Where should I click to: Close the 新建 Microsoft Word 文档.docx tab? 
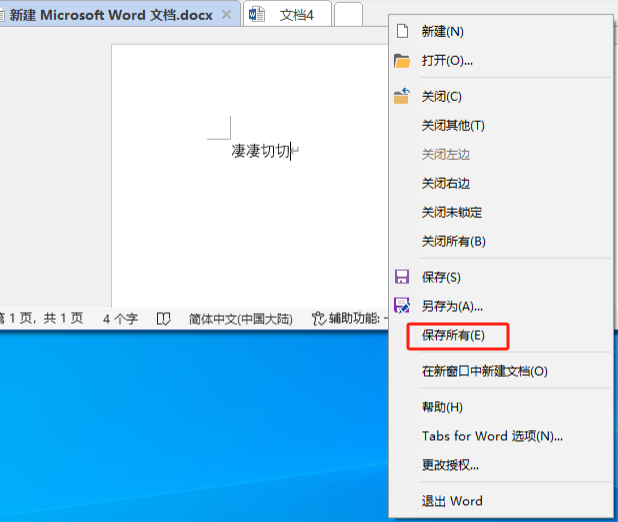point(227,15)
